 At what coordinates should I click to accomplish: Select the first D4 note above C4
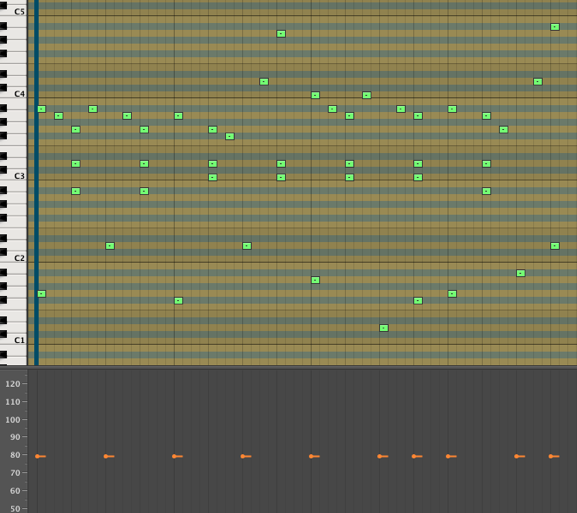click(264, 82)
